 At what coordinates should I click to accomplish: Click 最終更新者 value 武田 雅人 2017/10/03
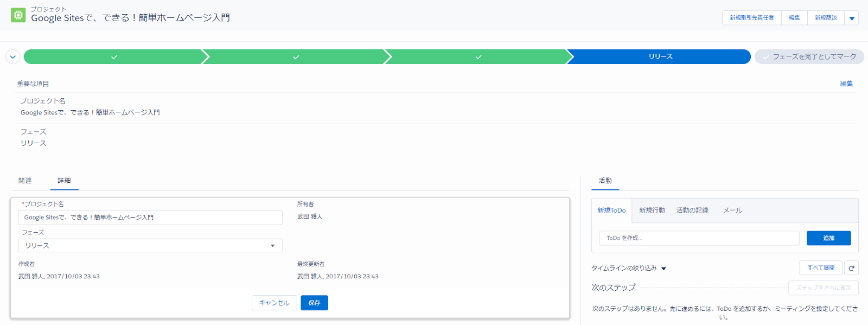338,276
